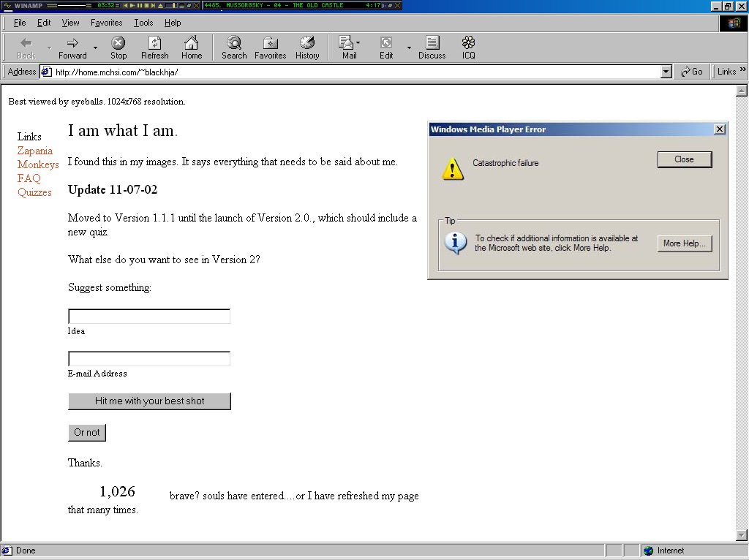Screen dimensions: 749x560
Task: Click the More Help button
Action: [684, 243]
